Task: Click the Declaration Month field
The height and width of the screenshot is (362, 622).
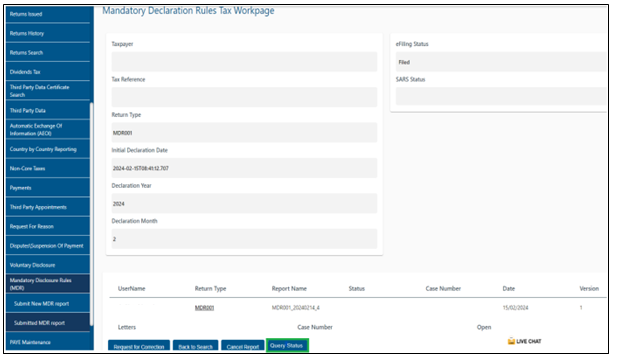Action: click(x=244, y=239)
